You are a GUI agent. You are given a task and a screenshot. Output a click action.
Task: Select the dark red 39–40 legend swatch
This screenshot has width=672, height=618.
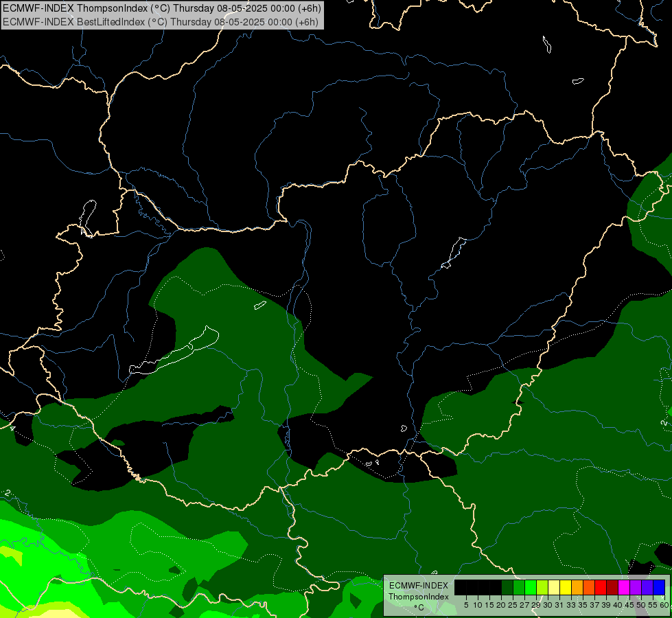tap(612, 587)
